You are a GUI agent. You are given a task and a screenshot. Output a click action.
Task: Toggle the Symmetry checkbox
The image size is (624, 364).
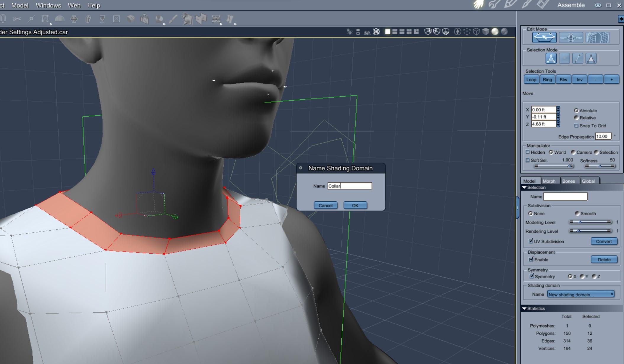click(532, 276)
